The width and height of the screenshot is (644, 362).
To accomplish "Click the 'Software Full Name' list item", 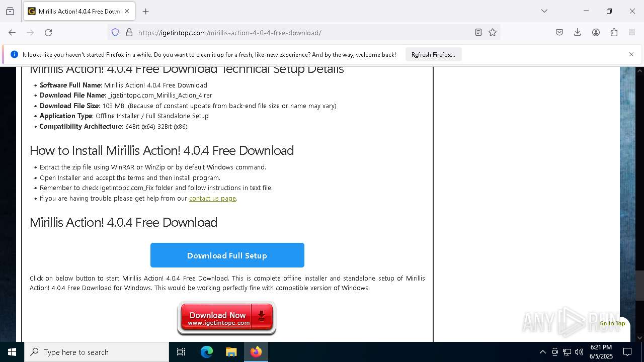I will tap(123, 85).
